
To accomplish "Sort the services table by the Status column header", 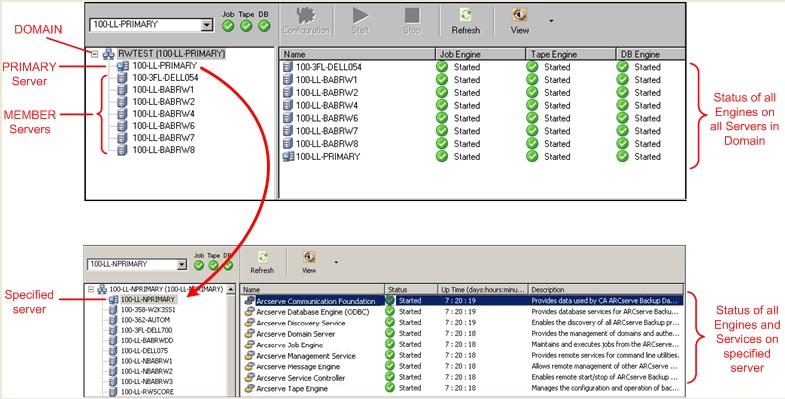I will [411, 289].
